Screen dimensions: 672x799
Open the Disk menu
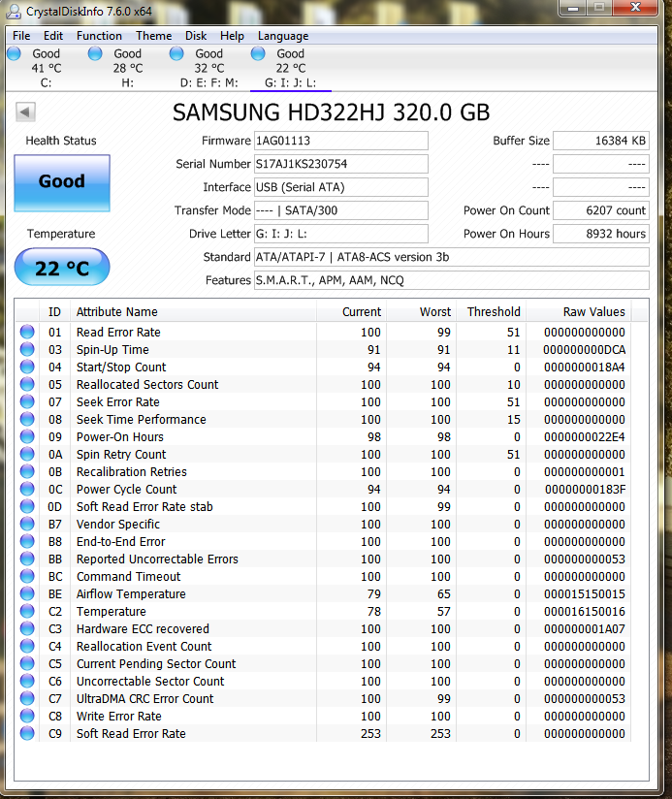pos(196,36)
